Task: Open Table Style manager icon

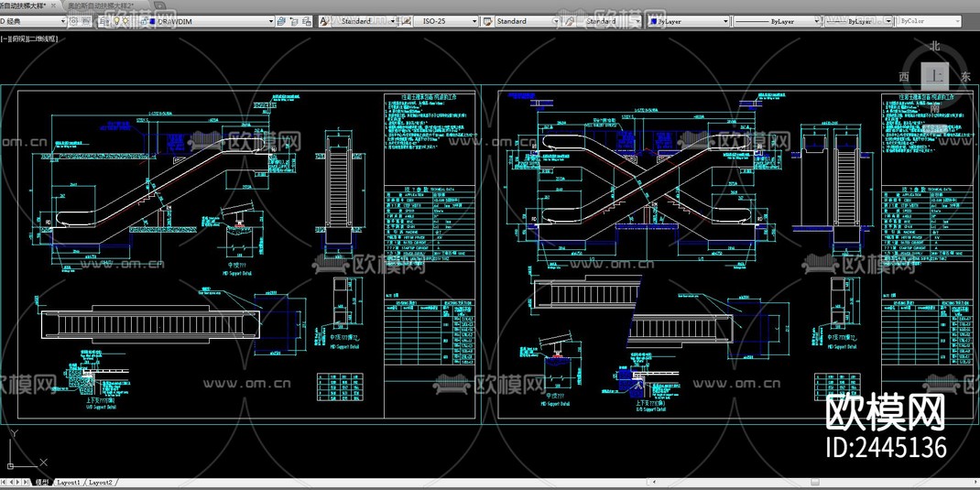Action: [488, 21]
